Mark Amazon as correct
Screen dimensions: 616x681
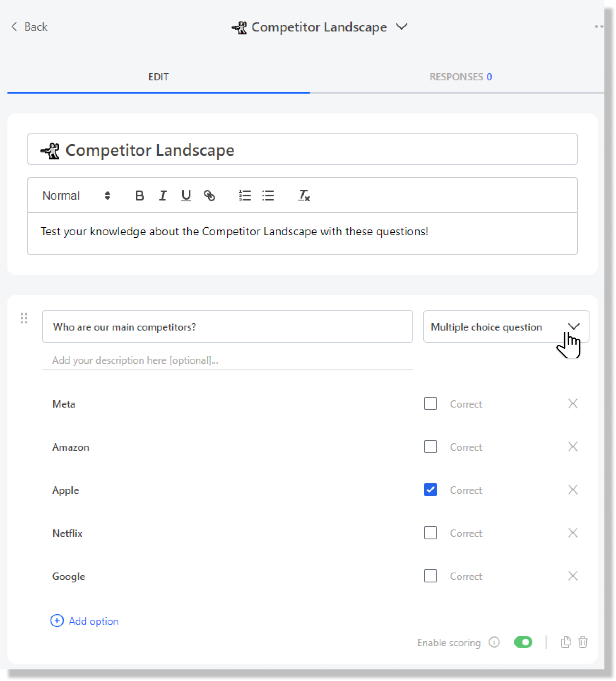(x=431, y=447)
